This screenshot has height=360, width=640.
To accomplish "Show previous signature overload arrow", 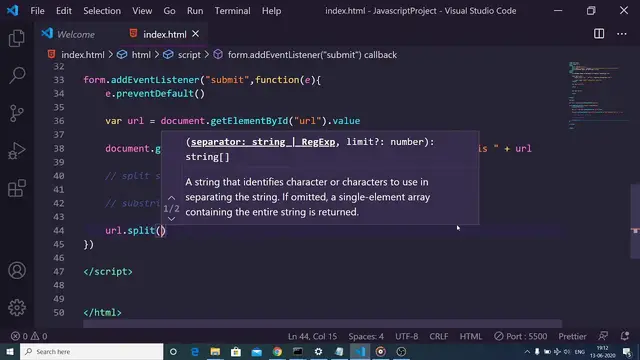I will click(x=171, y=198).
